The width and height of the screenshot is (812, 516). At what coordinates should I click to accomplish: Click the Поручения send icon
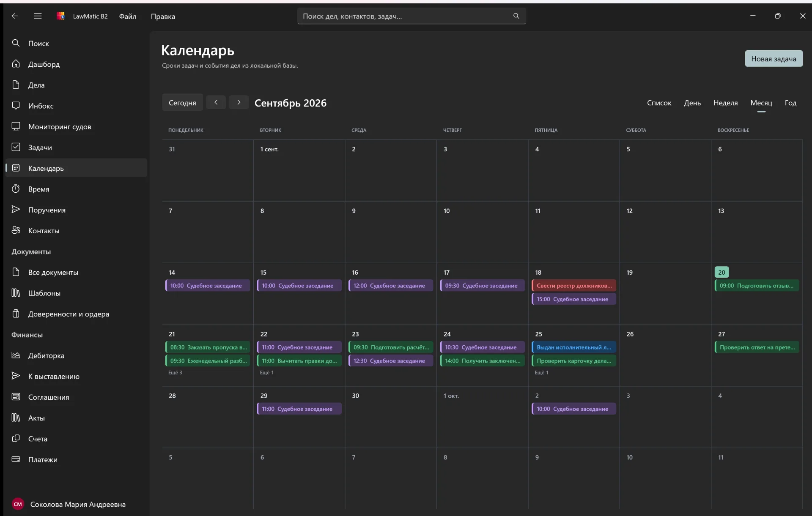(x=16, y=210)
